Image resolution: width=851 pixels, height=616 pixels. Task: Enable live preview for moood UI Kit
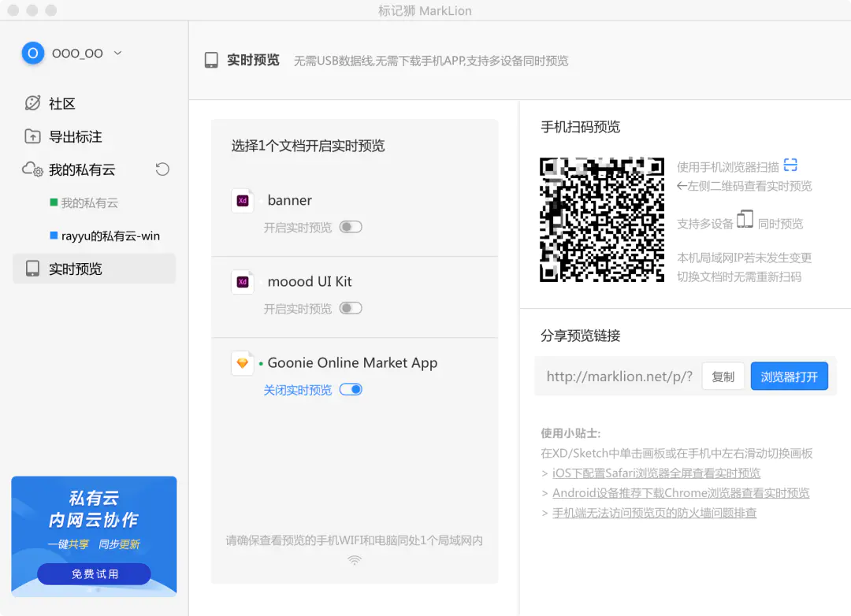(351, 308)
